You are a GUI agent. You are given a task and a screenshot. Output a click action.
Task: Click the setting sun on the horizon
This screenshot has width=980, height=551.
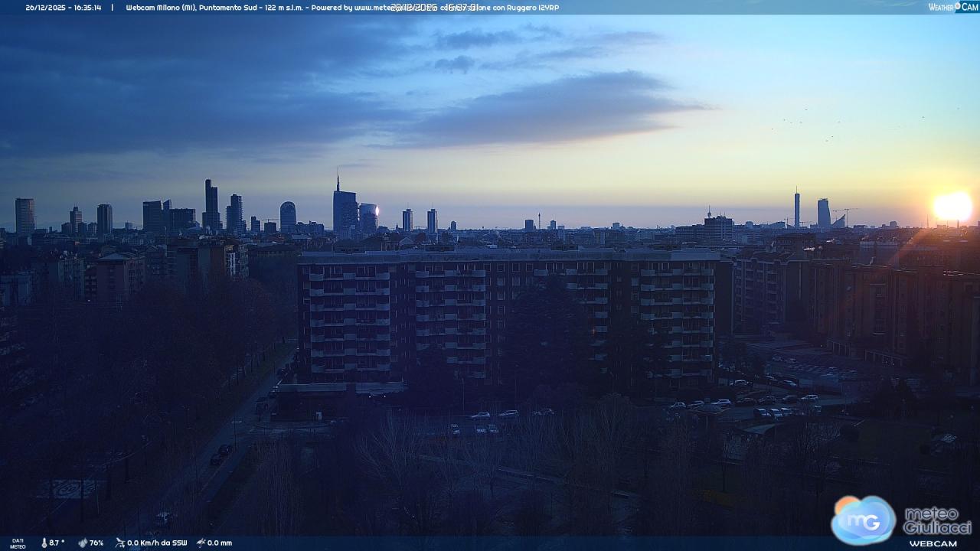coord(952,207)
